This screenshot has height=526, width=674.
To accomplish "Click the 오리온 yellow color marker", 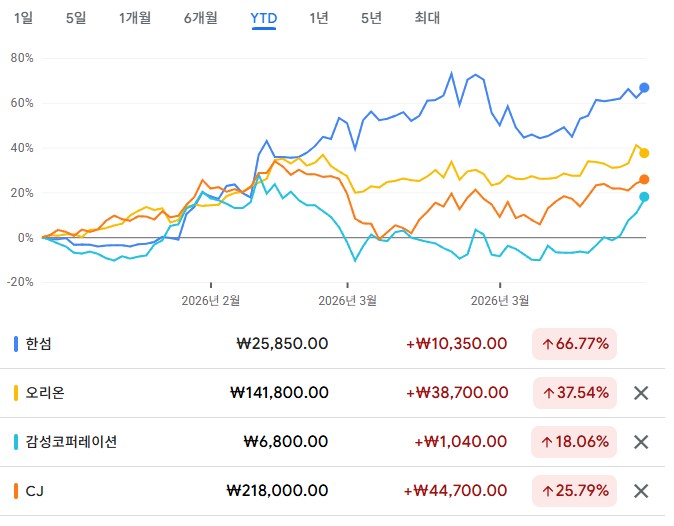I will 16,393.
